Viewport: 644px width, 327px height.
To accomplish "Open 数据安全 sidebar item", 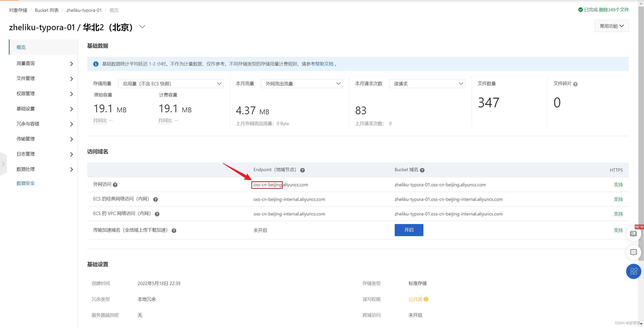I will tap(26, 183).
